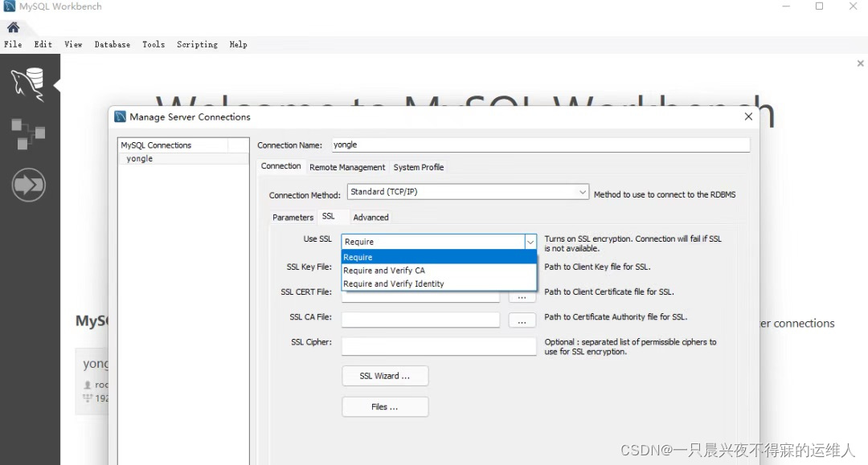Minimize the MySQL Workbench window
This screenshot has height=465, width=868.
786,6
